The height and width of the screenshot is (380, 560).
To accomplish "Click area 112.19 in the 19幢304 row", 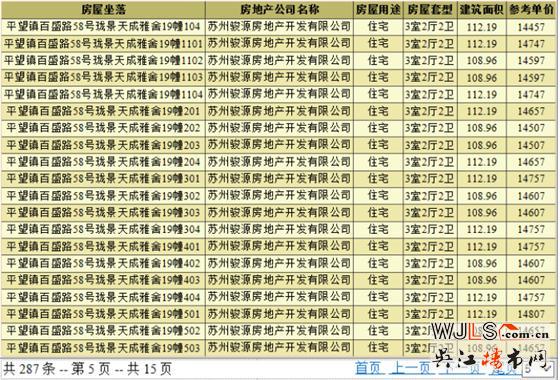I will pyautogui.click(x=482, y=230).
